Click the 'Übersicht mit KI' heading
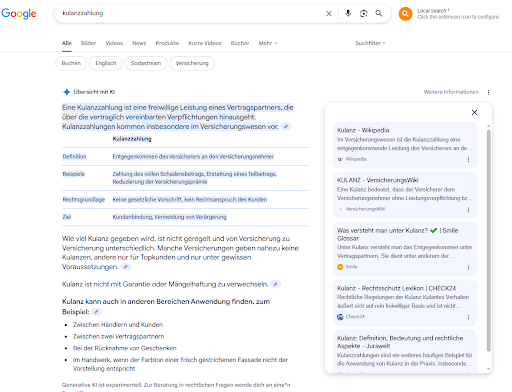The width and height of the screenshot is (512, 392). tap(94, 92)
